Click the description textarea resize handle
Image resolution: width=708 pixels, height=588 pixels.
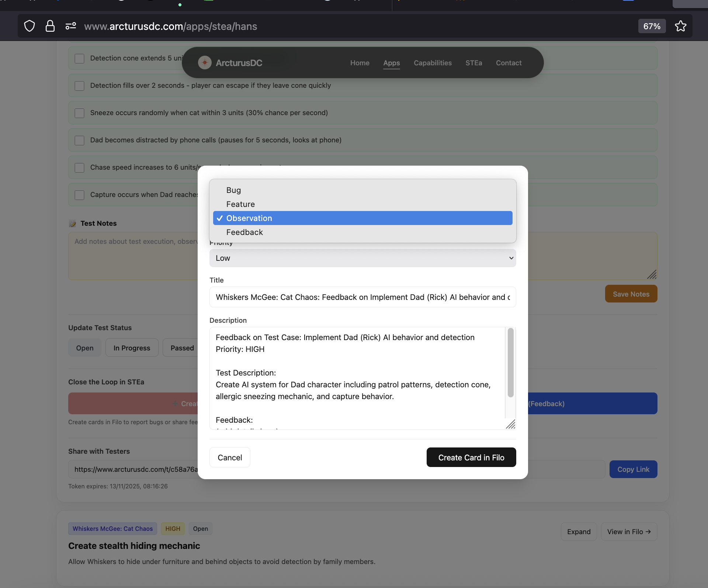pyautogui.click(x=510, y=424)
